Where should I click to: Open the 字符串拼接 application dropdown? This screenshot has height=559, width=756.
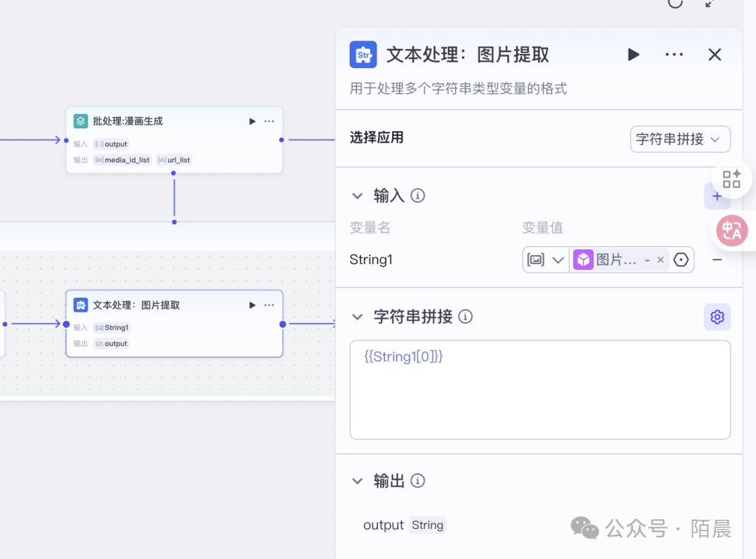(680, 139)
